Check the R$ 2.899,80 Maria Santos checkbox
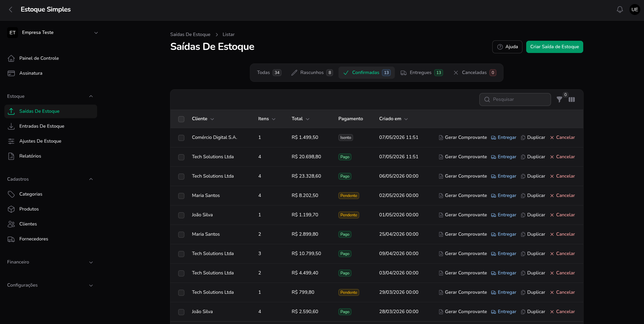The width and height of the screenshot is (644, 324). (181, 235)
